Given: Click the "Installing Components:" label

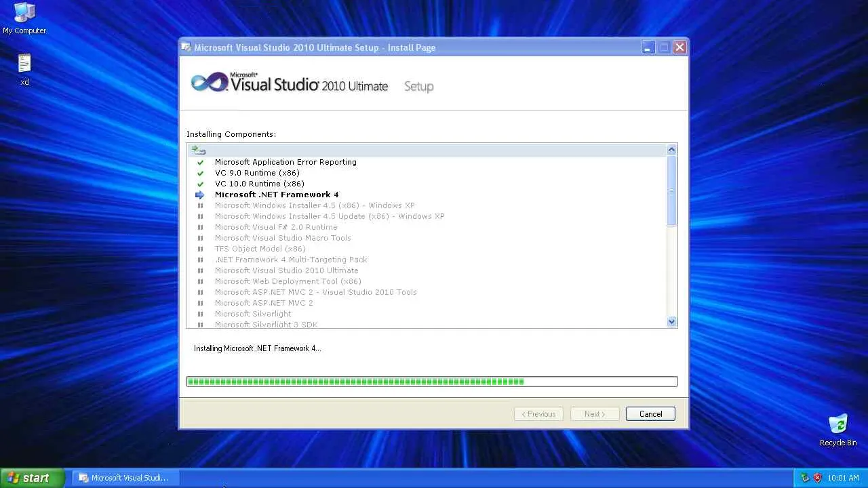Looking at the screenshot, I should (x=231, y=135).
